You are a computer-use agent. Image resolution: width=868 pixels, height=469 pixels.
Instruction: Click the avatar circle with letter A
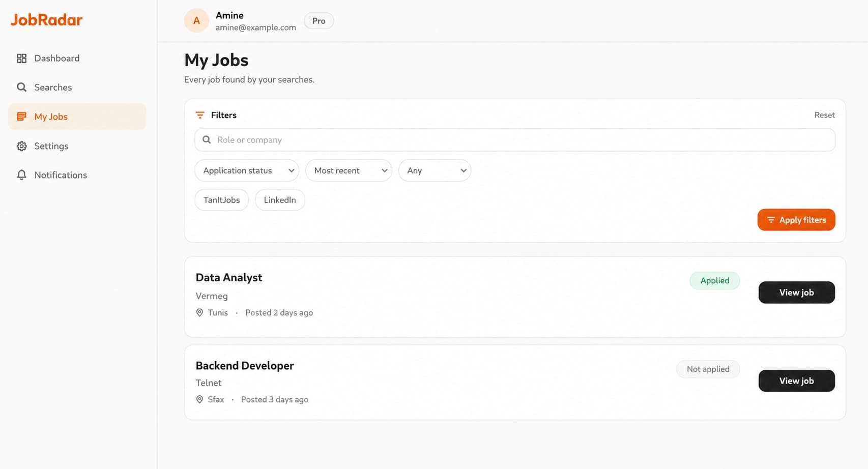[x=196, y=21]
